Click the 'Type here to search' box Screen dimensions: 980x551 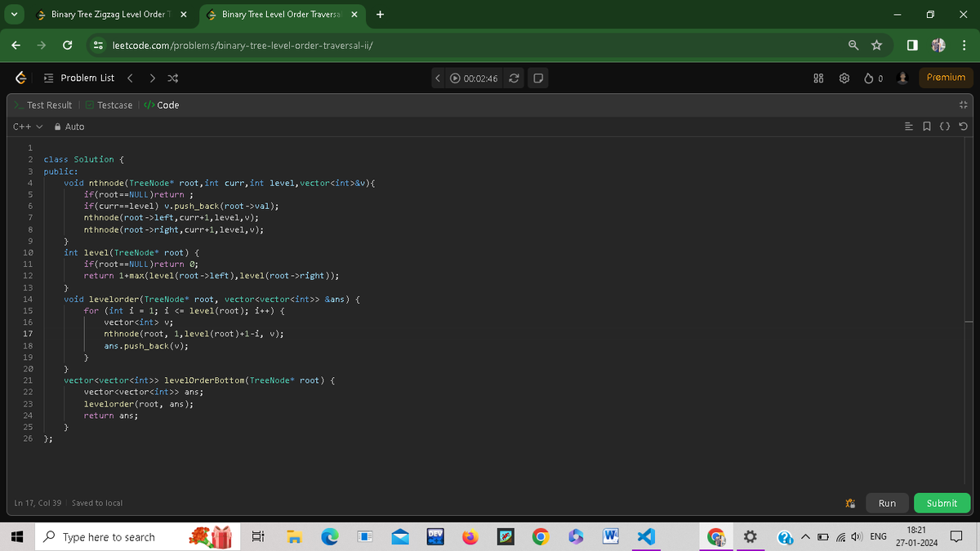point(137,537)
